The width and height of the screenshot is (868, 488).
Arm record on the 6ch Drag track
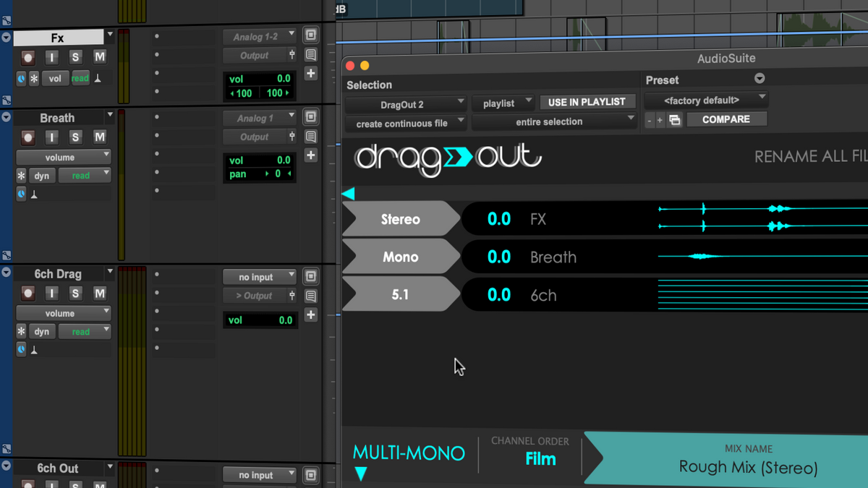point(27,294)
